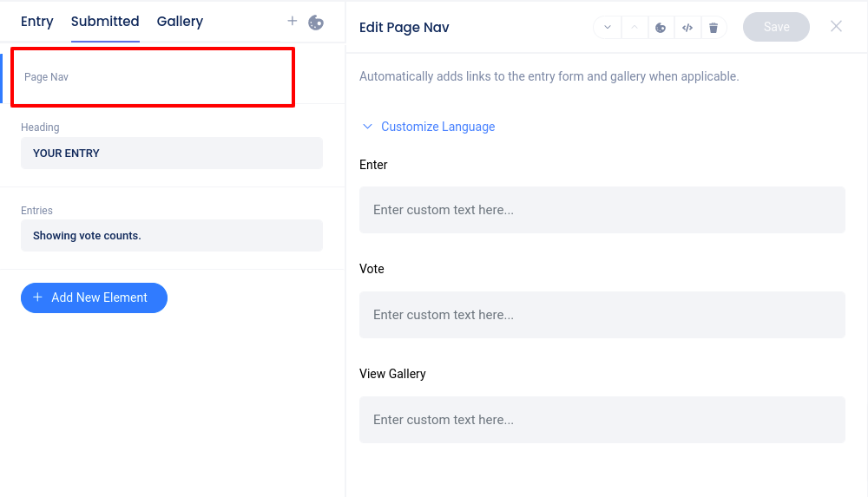Close the Edit Page Nav panel
Image resolution: width=868 pixels, height=497 pixels.
coord(836,27)
